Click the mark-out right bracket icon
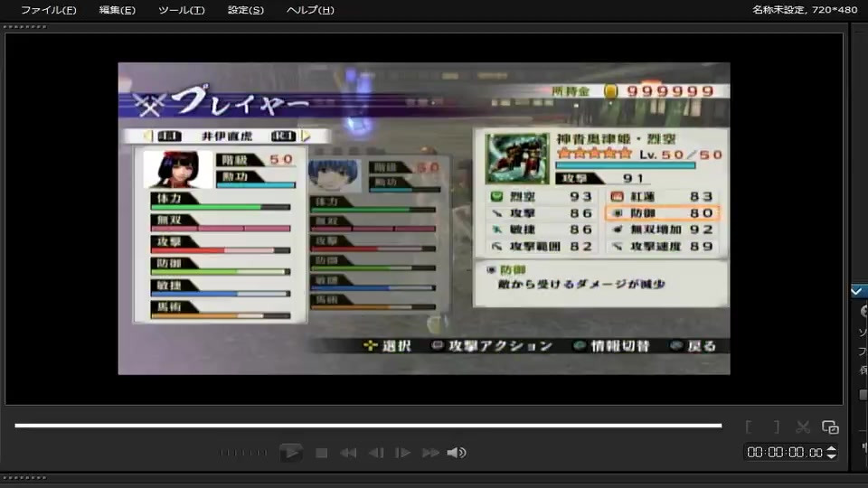The height and width of the screenshot is (488, 868). [776, 427]
